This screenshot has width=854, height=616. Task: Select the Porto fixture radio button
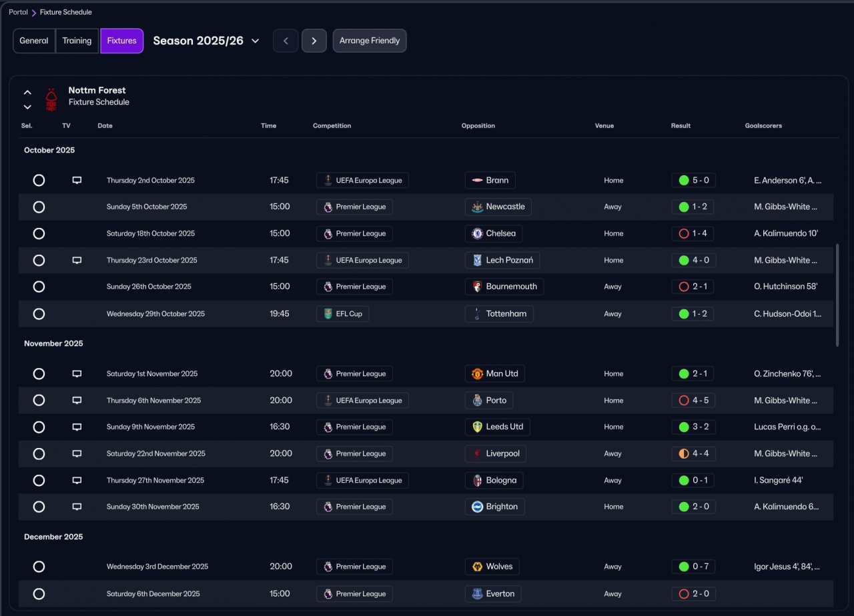(x=39, y=401)
